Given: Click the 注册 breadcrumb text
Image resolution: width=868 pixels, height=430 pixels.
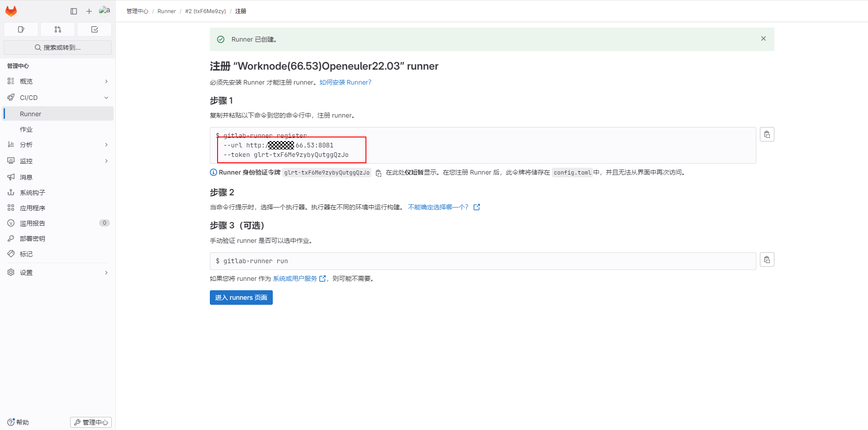Looking at the screenshot, I should pyautogui.click(x=241, y=11).
